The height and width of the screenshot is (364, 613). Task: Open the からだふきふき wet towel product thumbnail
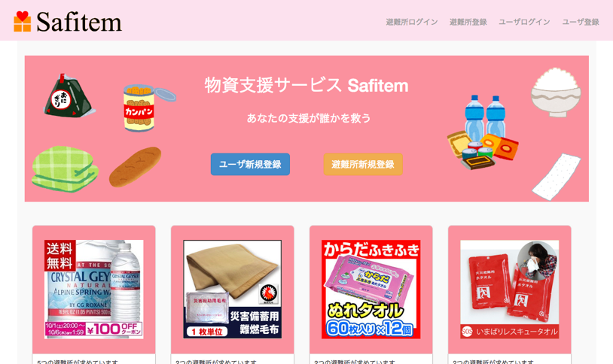pos(371,290)
